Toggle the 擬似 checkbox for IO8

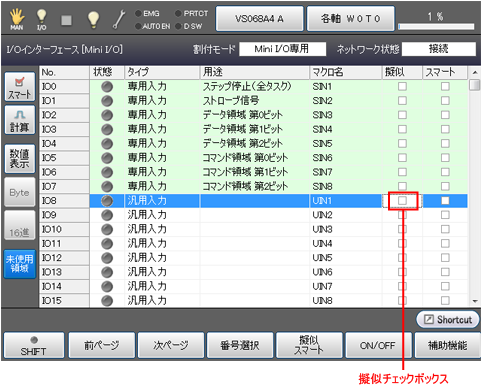(x=402, y=201)
